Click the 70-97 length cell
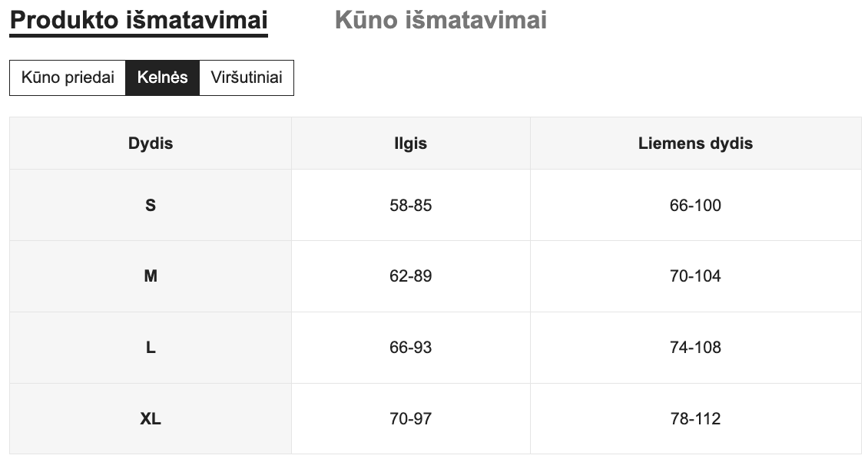The height and width of the screenshot is (462, 868). click(411, 419)
